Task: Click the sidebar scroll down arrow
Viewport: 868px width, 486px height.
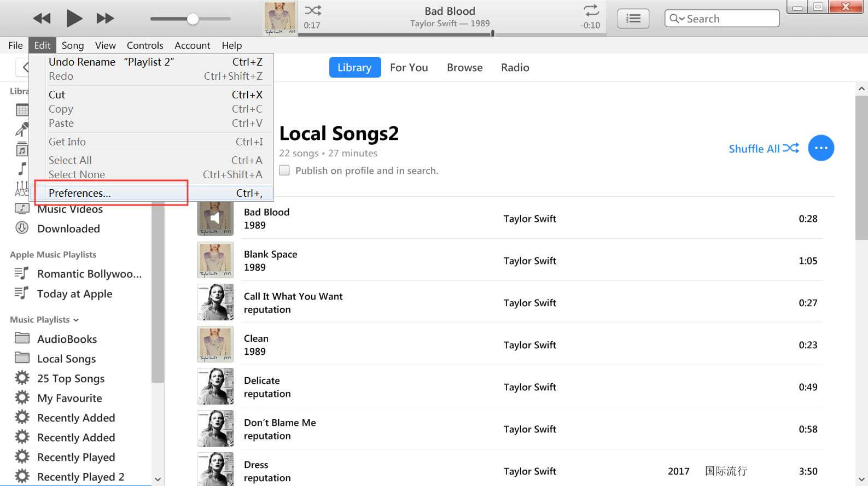Action: coord(158,479)
